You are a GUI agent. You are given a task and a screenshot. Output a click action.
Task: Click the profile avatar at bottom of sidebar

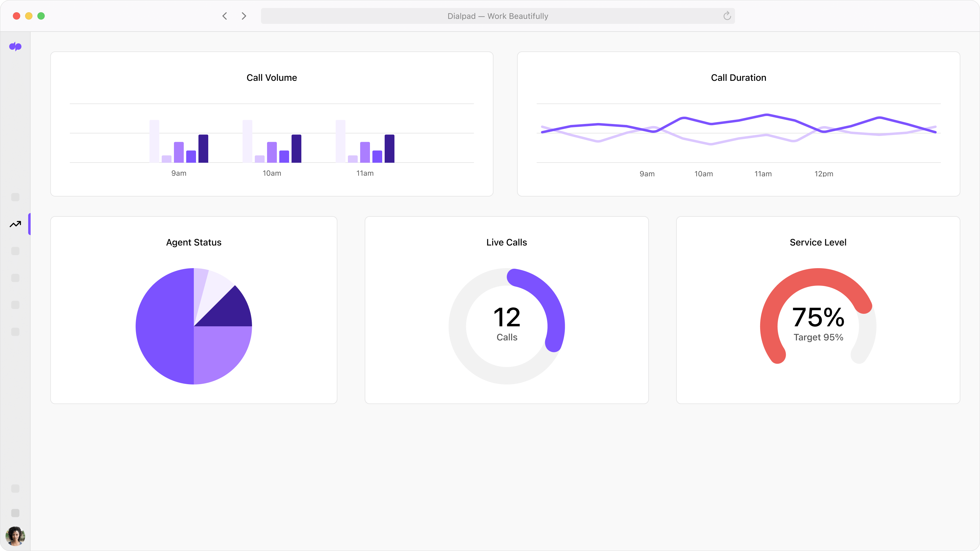click(15, 536)
